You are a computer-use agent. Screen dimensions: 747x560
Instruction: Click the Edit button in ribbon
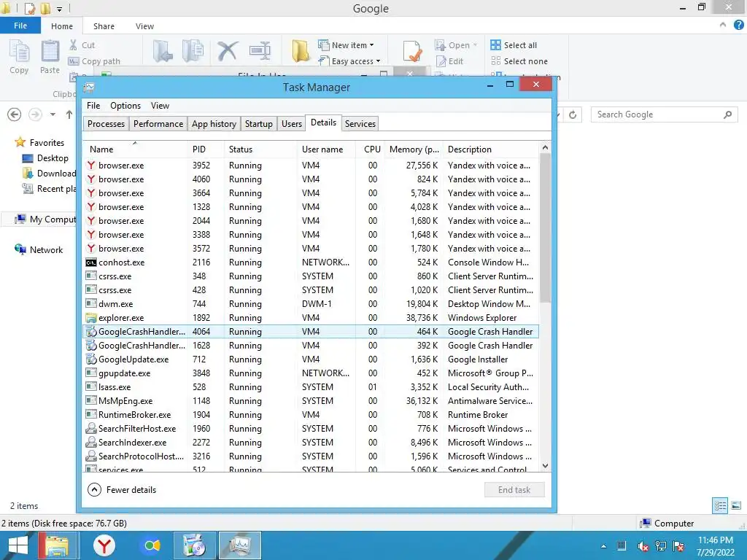coord(449,61)
